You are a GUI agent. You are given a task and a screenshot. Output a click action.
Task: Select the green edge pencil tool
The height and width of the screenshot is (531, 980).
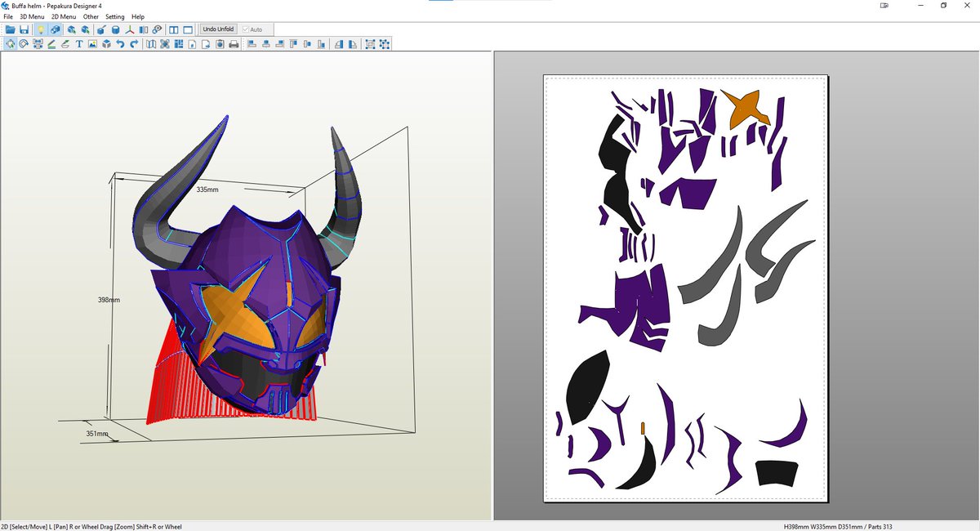(51, 43)
